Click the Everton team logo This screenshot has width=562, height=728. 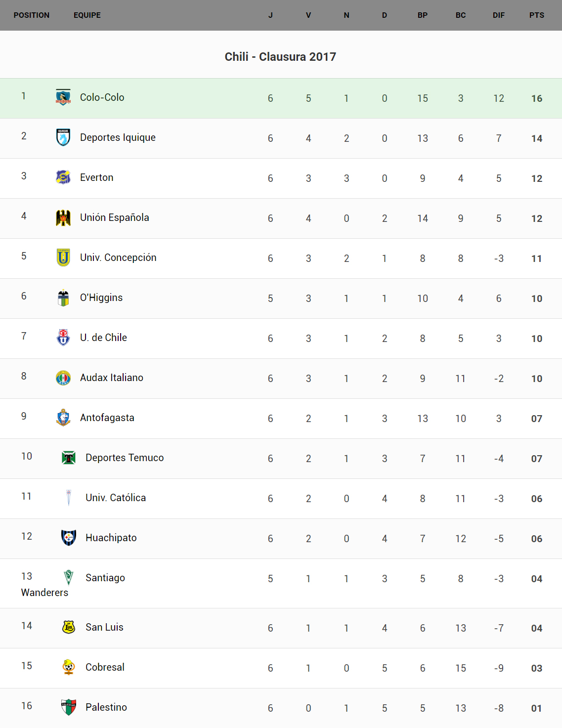tap(63, 177)
